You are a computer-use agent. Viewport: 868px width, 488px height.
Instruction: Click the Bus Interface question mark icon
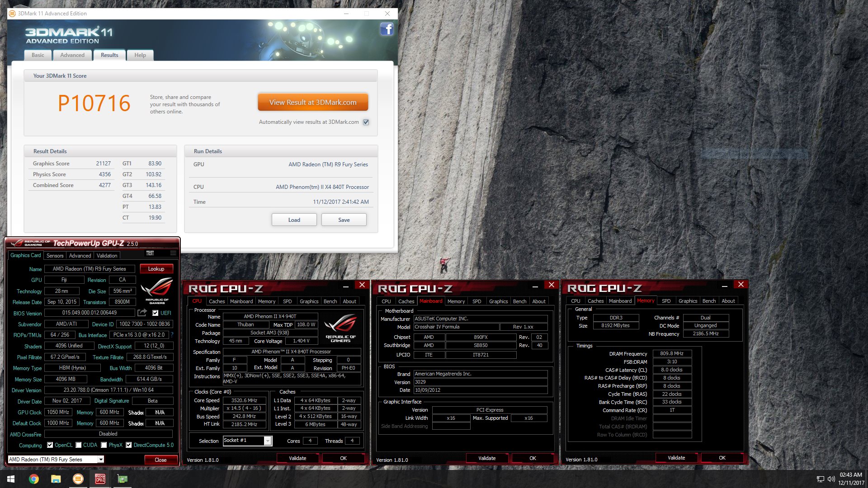click(172, 335)
